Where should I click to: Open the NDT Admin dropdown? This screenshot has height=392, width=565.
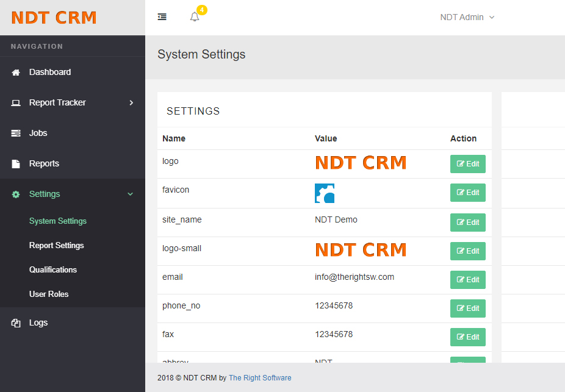pos(467,17)
